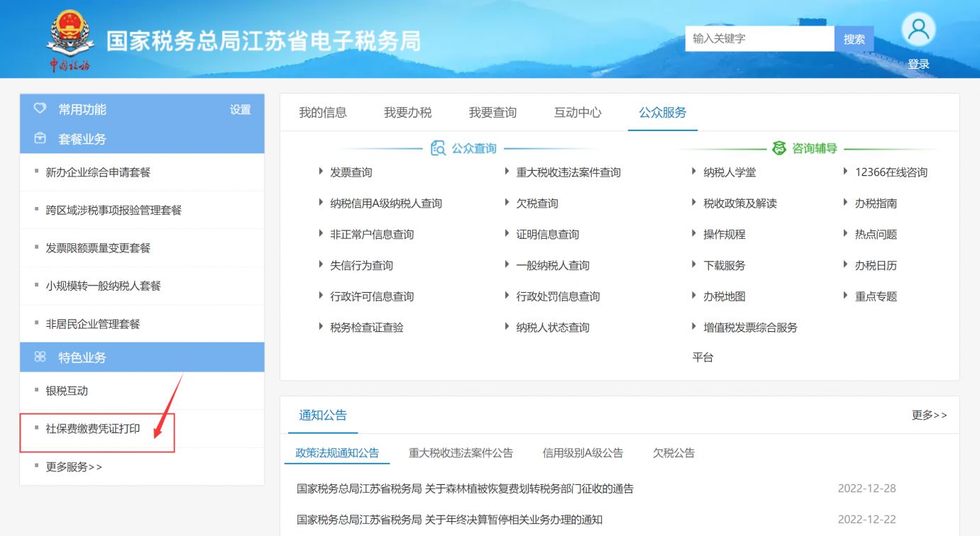
Task: Click the keyword search input box
Action: [x=759, y=38]
